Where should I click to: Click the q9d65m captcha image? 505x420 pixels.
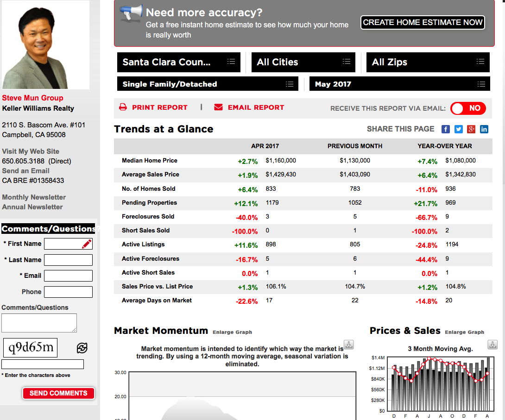coord(30,348)
